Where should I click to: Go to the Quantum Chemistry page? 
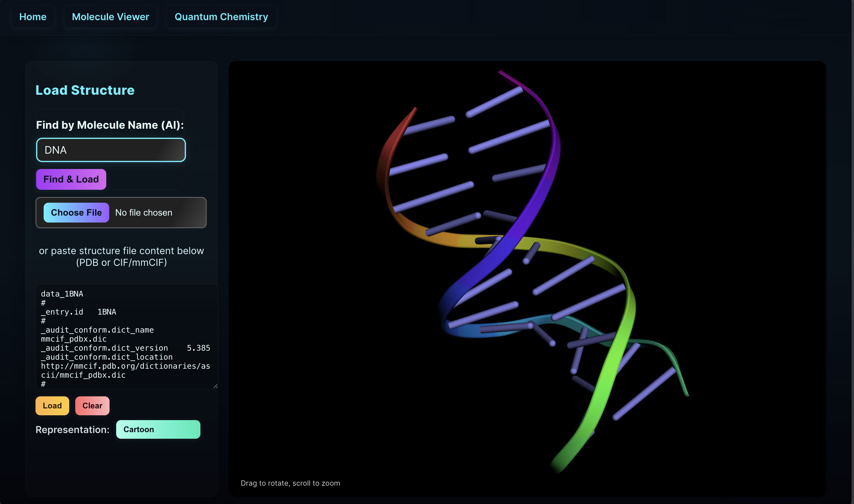(x=221, y=17)
